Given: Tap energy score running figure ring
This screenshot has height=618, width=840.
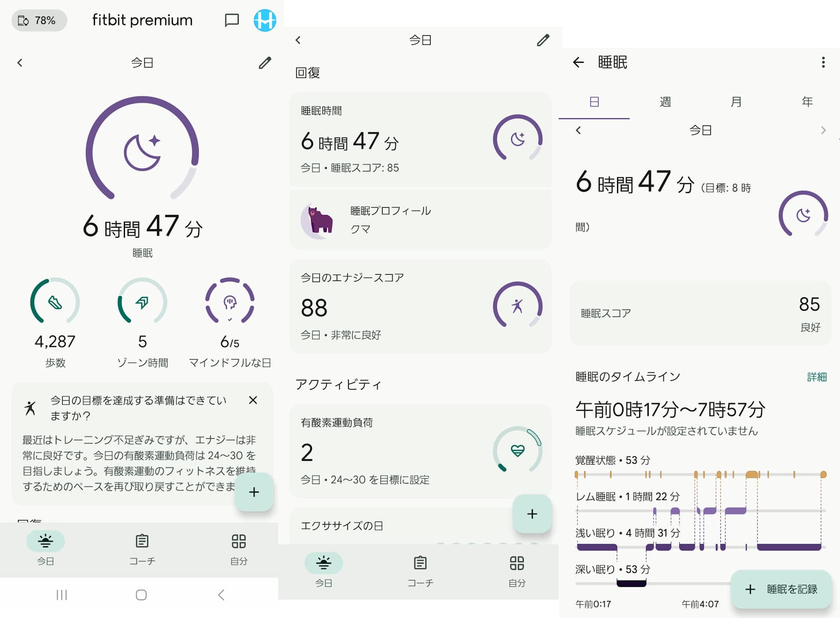Looking at the screenshot, I should tap(517, 306).
